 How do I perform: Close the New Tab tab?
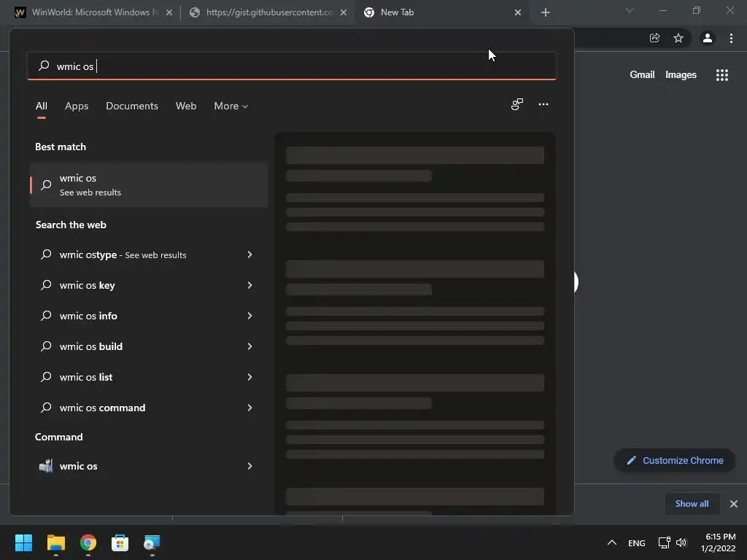pyautogui.click(x=518, y=13)
